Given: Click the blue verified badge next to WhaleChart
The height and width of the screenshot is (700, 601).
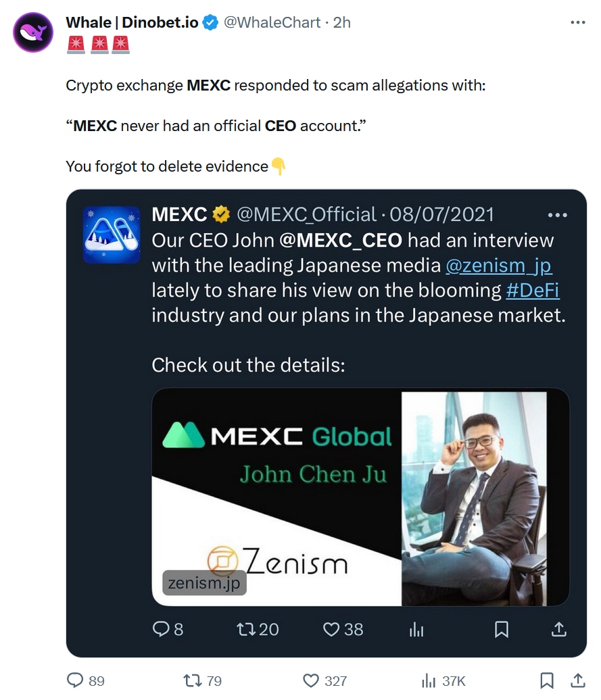Looking at the screenshot, I should tap(210, 22).
